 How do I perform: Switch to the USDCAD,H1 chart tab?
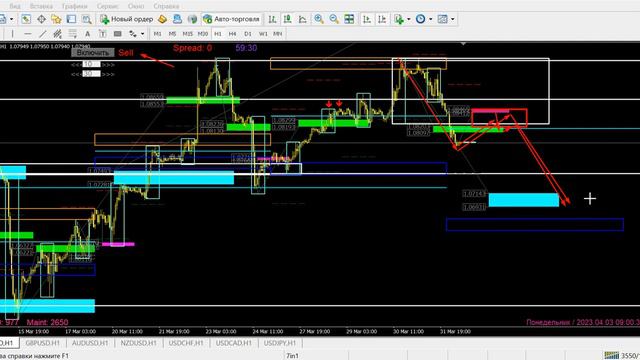tap(234, 343)
